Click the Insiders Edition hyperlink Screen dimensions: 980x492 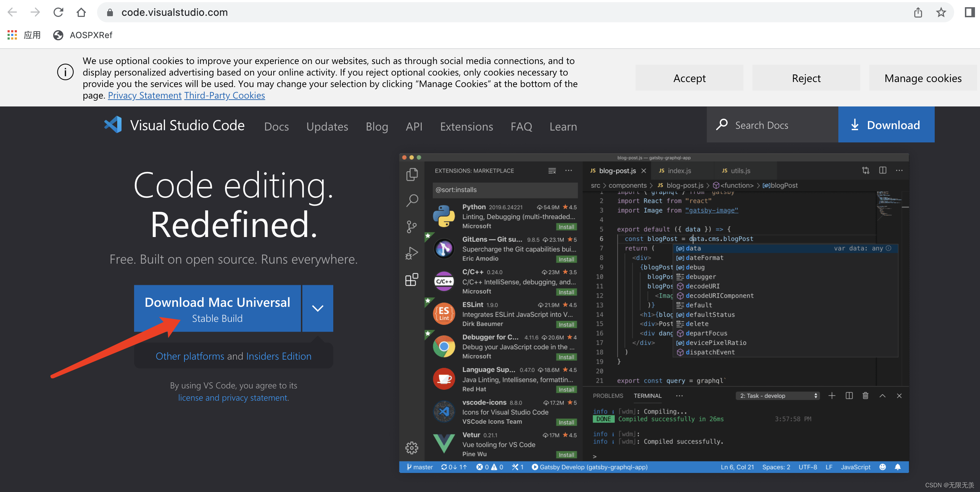pyautogui.click(x=279, y=356)
